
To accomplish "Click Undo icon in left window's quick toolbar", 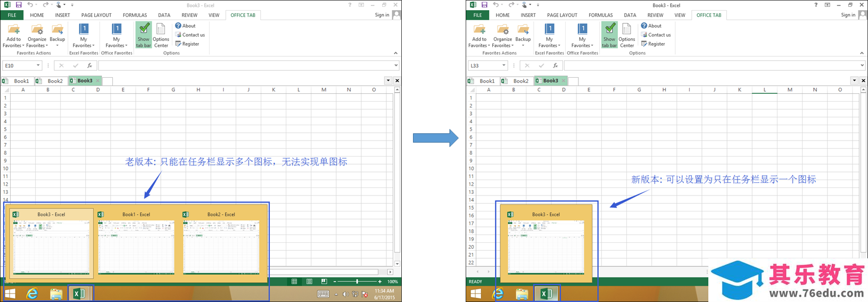I will tap(30, 5).
